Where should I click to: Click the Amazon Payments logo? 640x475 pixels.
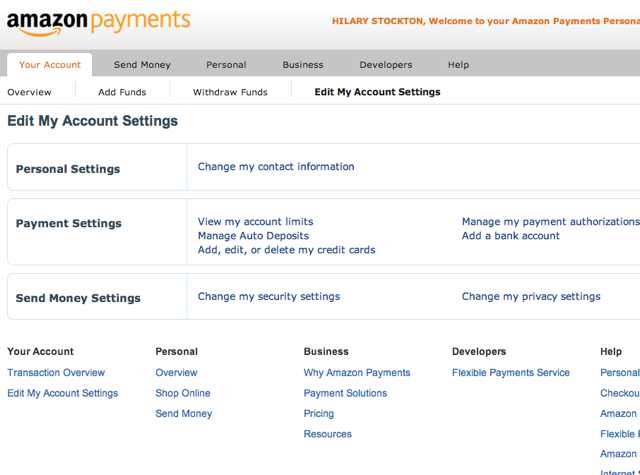(98, 22)
